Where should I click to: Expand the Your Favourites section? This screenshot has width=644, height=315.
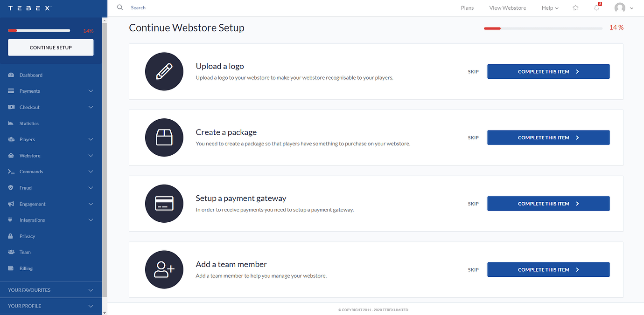pos(50,290)
